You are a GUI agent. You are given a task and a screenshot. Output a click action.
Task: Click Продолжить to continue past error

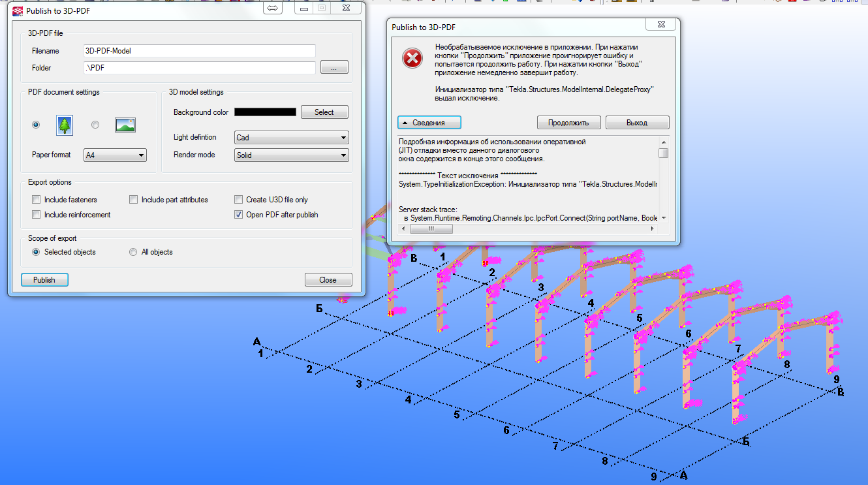click(x=568, y=123)
